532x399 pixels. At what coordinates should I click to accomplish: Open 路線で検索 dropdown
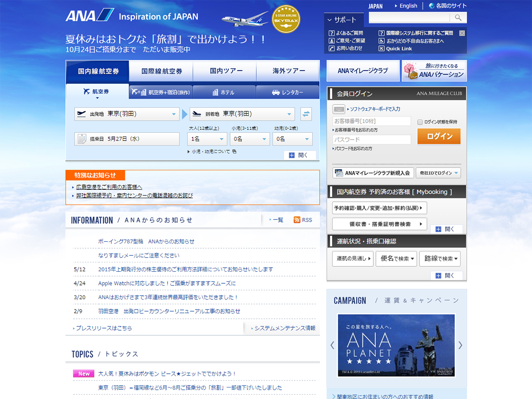440,258
